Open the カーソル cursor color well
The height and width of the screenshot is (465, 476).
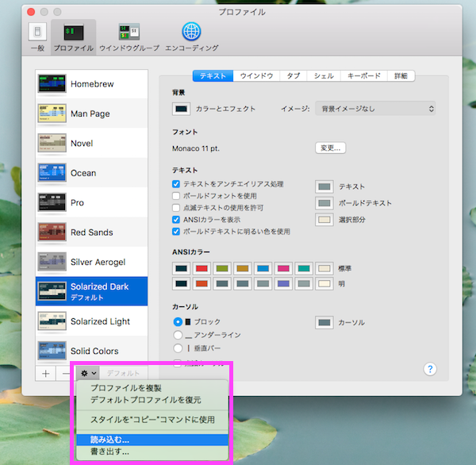click(x=324, y=322)
